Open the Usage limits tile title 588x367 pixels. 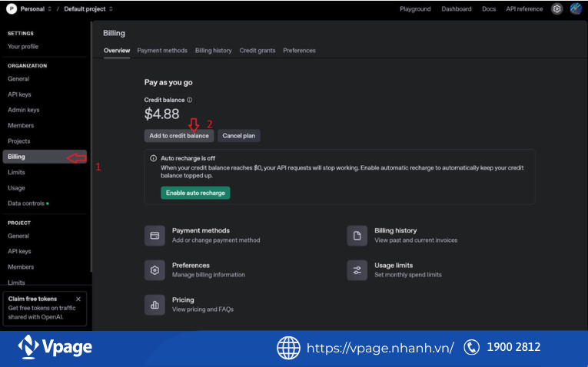pyautogui.click(x=394, y=265)
